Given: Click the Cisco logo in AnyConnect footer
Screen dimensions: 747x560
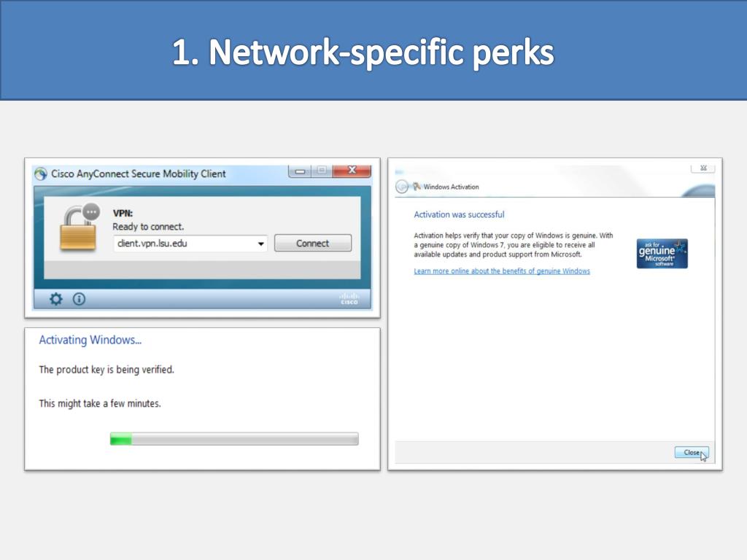Looking at the screenshot, I should pos(349,298).
